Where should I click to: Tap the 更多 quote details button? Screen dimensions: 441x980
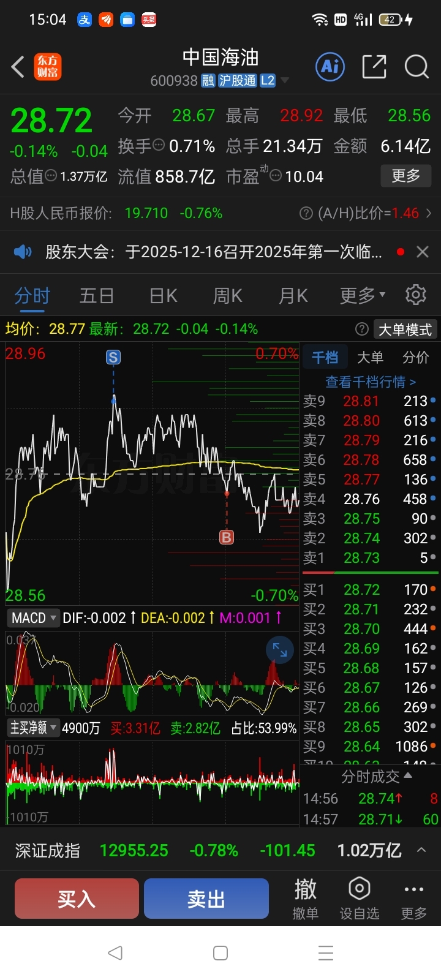405,176
